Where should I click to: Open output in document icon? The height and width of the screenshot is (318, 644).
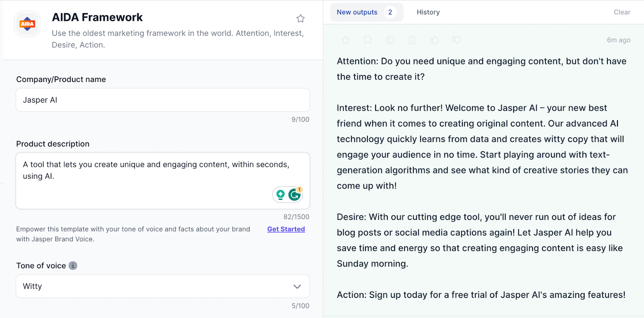[412, 40]
